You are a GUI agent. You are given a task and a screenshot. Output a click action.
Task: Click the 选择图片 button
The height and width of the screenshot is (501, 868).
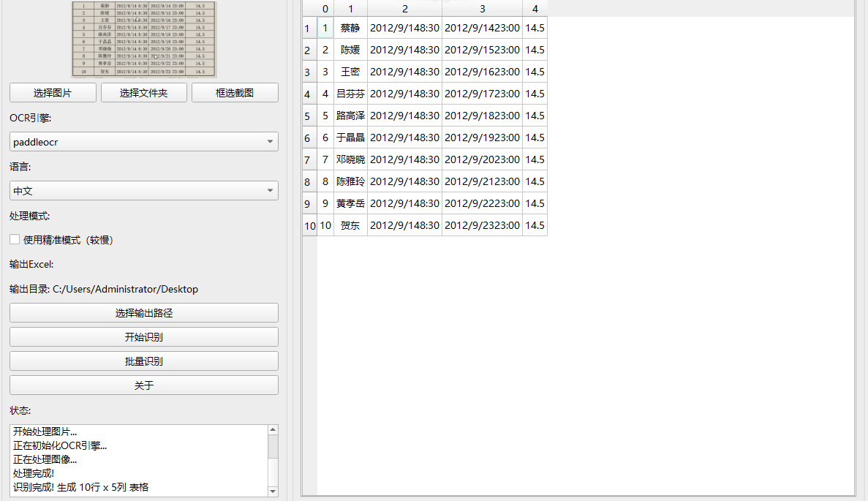(53, 93)
